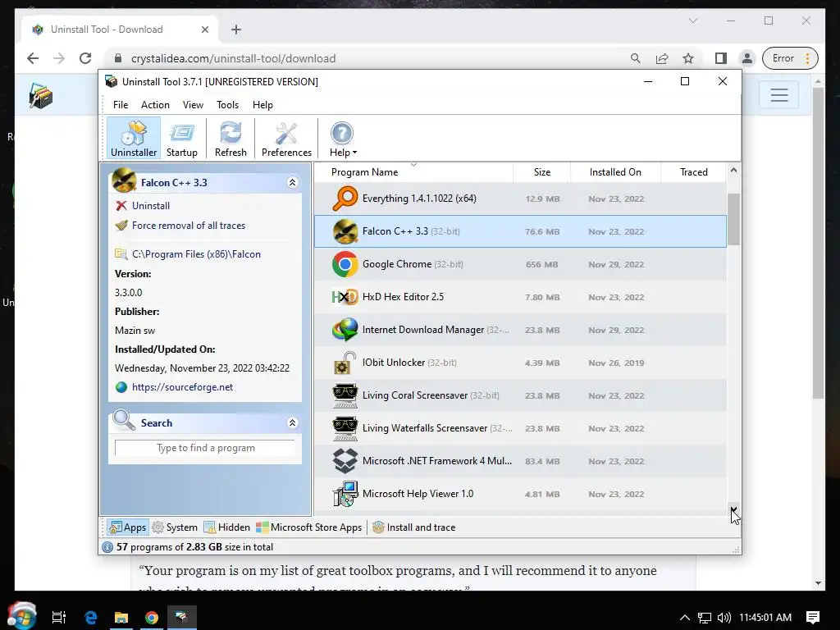Open the https://sourceforge.net link

tap(182, 387)
